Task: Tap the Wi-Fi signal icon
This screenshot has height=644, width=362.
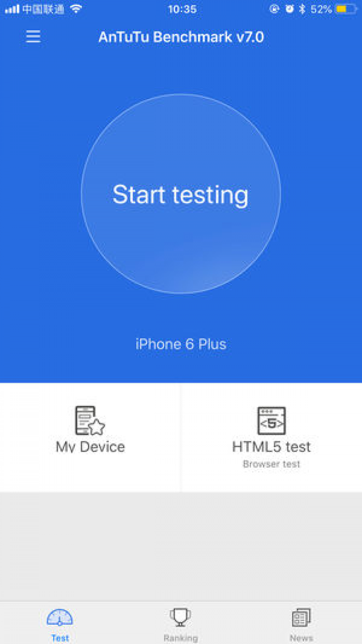Action: [x=76, y=9]
